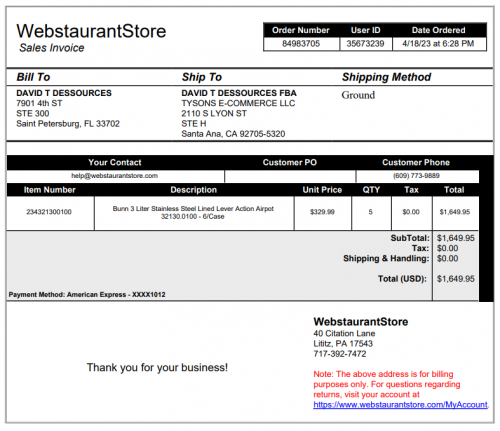Click the Total (USD) amount $1,649.95

coord(455,279)
